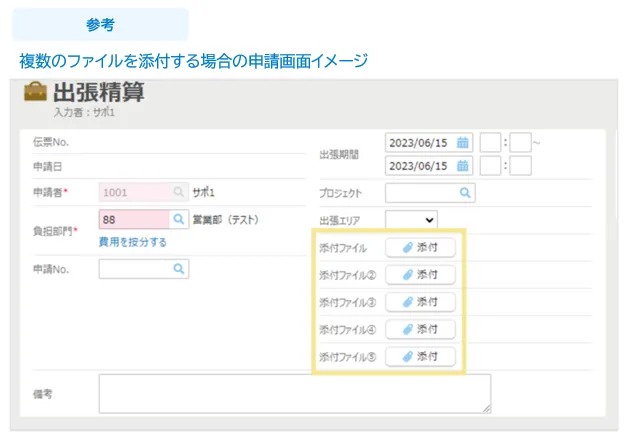The width and height of the screenshot is (625, 436).
Task: Click the search icon next to 負担部門 field
Action: [x=179, y=219]
